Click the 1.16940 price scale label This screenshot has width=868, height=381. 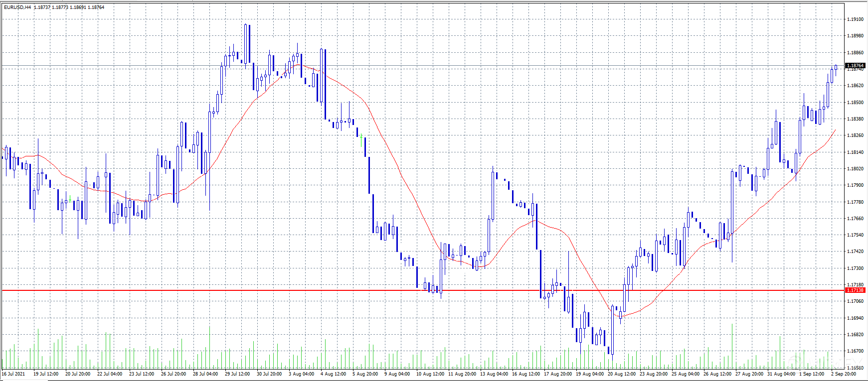coord(855,318)
